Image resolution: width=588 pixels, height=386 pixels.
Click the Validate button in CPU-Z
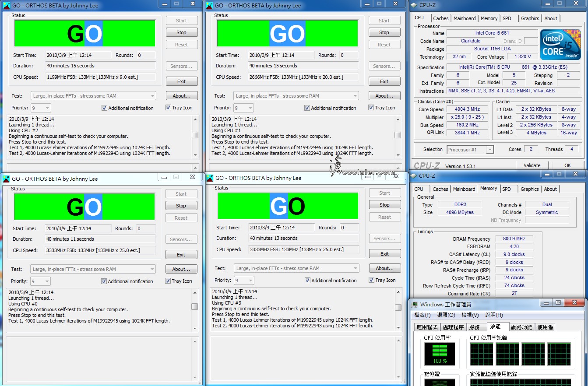(532, 165)
